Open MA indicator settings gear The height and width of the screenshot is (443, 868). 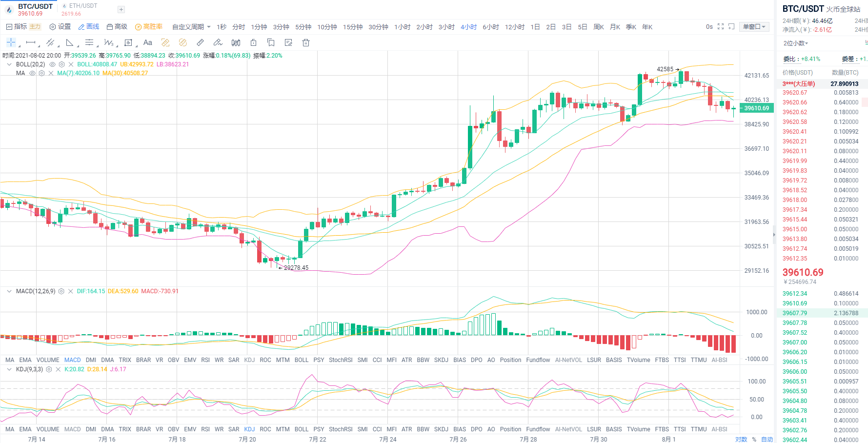(x=41, y=73)
